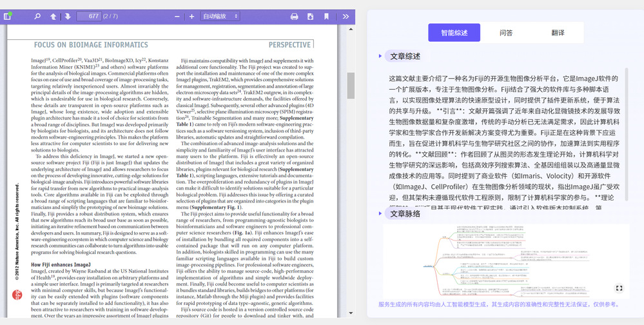Print the document via printer icon
The height and width of the screenshot is (325, 644).
294,16
